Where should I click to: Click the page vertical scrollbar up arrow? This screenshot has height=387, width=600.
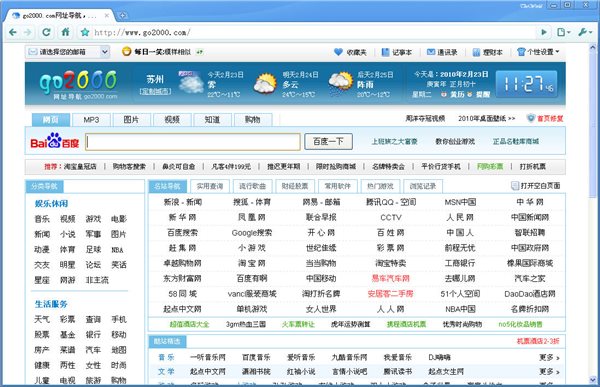click(x=593, y=48)
